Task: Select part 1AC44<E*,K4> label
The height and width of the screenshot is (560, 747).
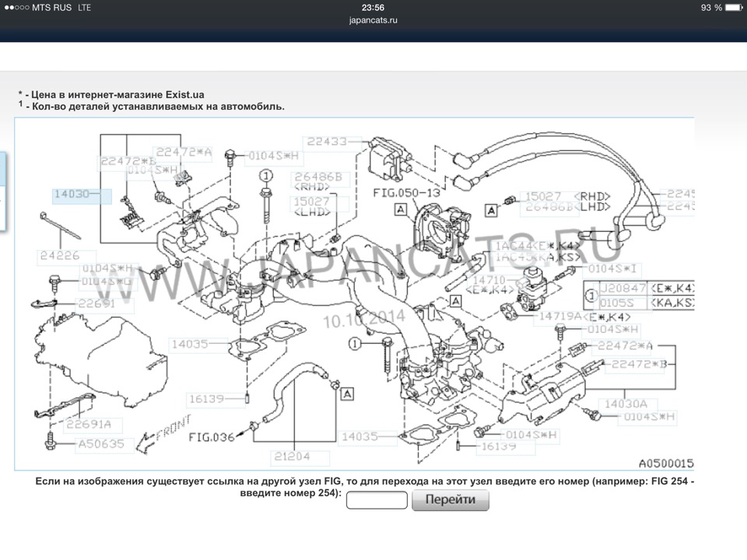Action: click(538, 247)
